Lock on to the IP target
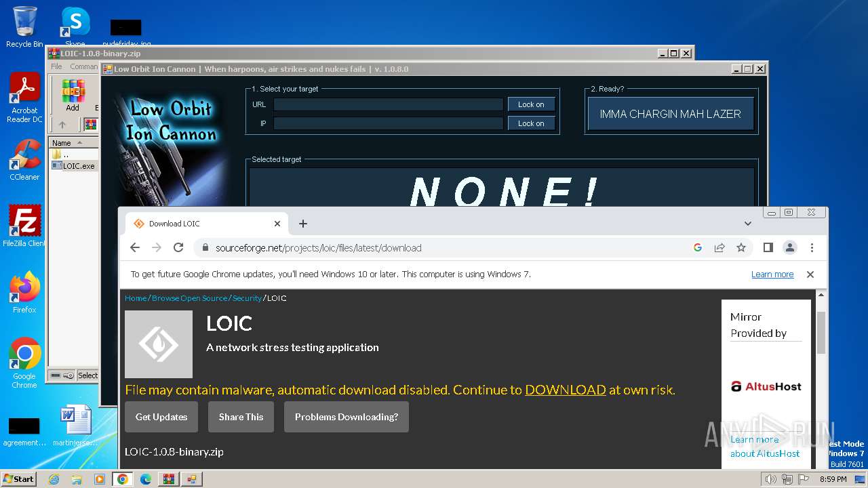The height and width of the screenshot is (488, 868). coord(531,123)
